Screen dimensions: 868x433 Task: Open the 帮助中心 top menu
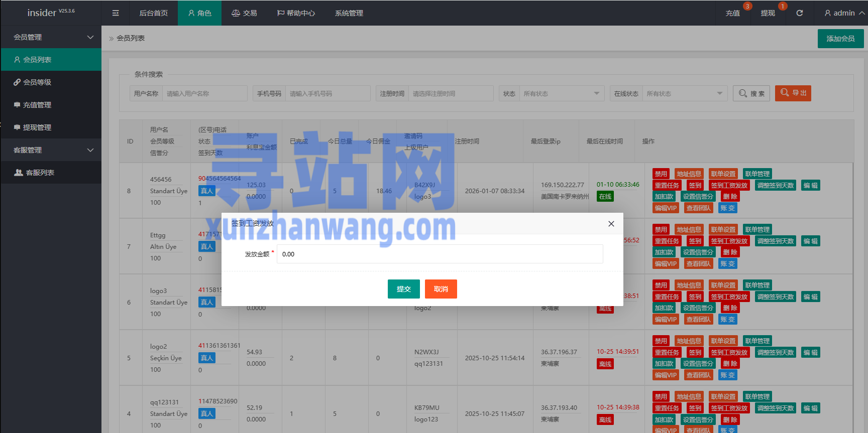[296, 13]
